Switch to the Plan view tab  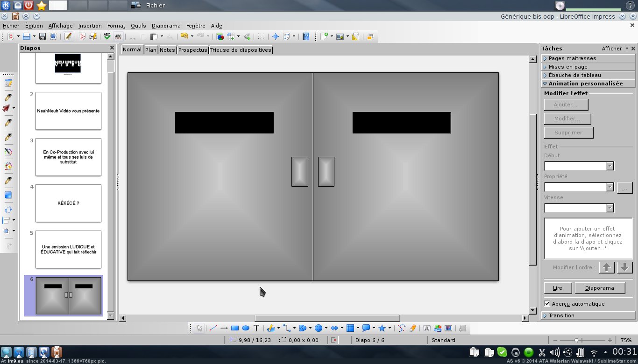coord(151,50)
